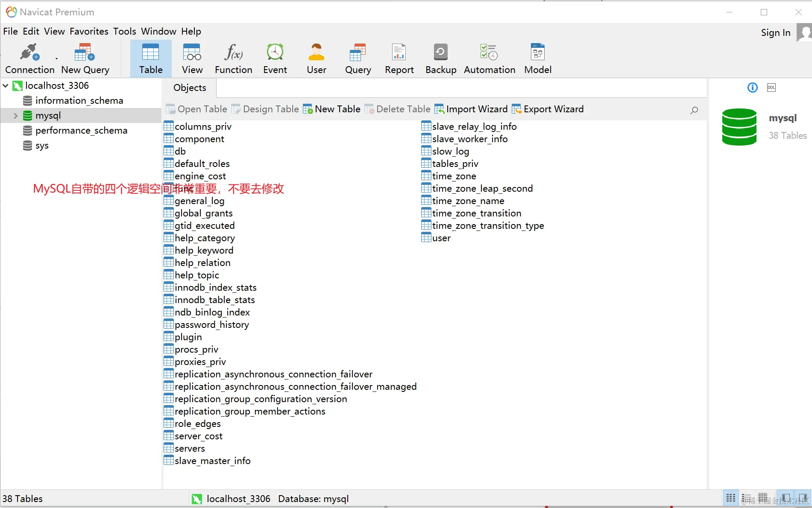Image resolution: width=812 pixels, height=508 pixels.
Task: Show general info panel icon
Action: (x=752, y=88)
